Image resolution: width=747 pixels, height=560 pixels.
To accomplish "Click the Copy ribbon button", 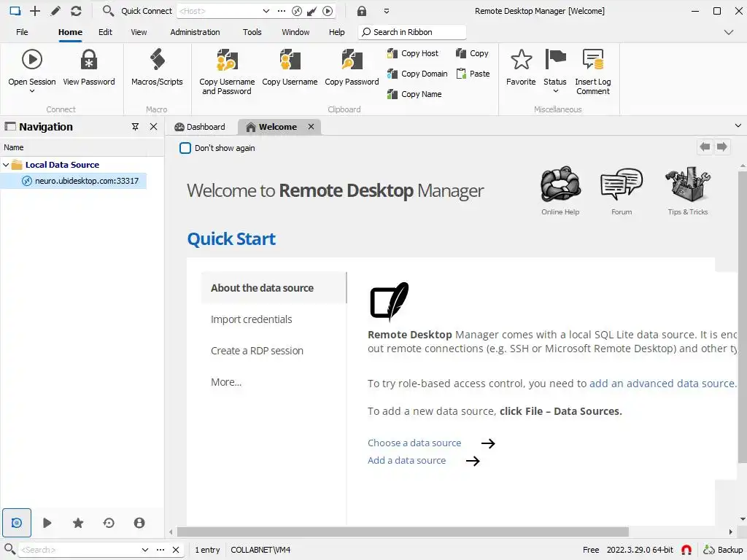I will point(472,53).
